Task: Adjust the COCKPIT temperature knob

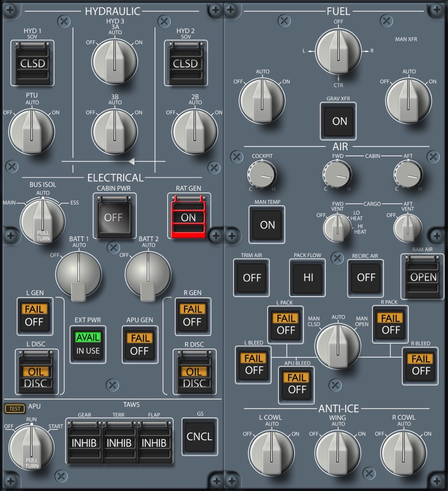Action: pyautogui.click(x=262, y=175)
